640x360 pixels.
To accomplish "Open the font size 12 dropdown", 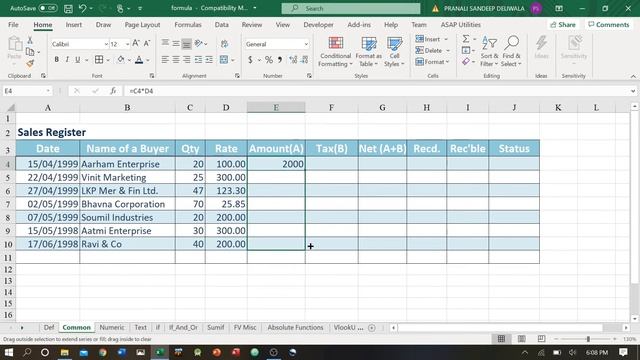I will [x=127, y=44].
